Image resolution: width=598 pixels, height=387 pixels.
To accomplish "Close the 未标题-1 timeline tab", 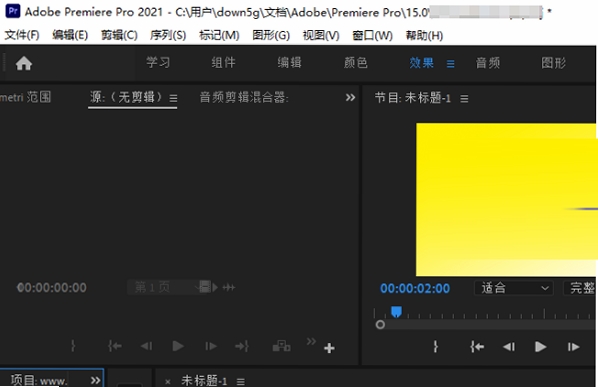I will [x=168, y=381].
